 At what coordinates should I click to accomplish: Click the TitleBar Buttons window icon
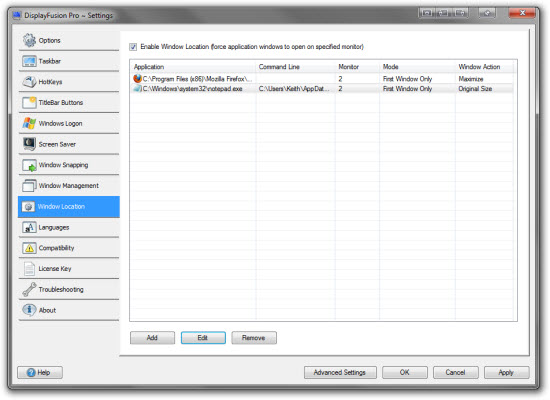pyautogui.click(x=29, y=102)
